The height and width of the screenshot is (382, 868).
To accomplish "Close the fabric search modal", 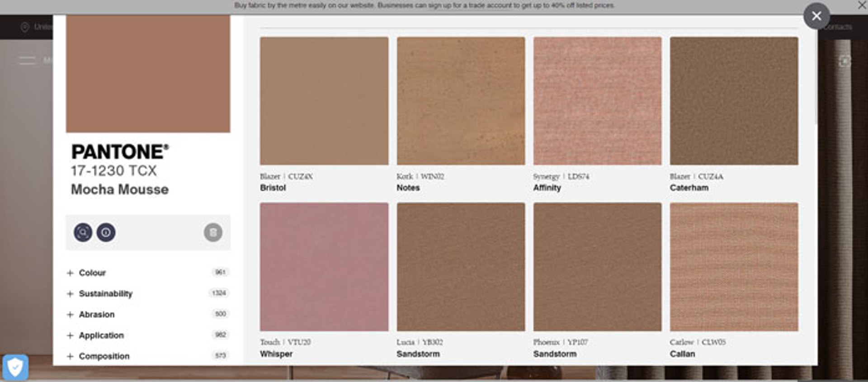I will [816, 16].
